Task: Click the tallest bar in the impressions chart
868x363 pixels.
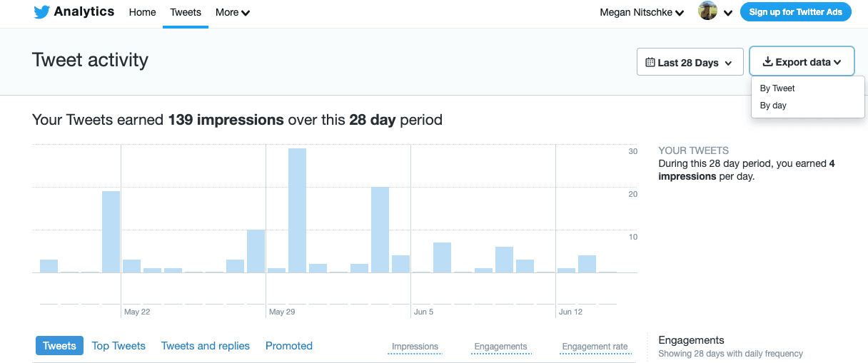Action: point(297,210)
